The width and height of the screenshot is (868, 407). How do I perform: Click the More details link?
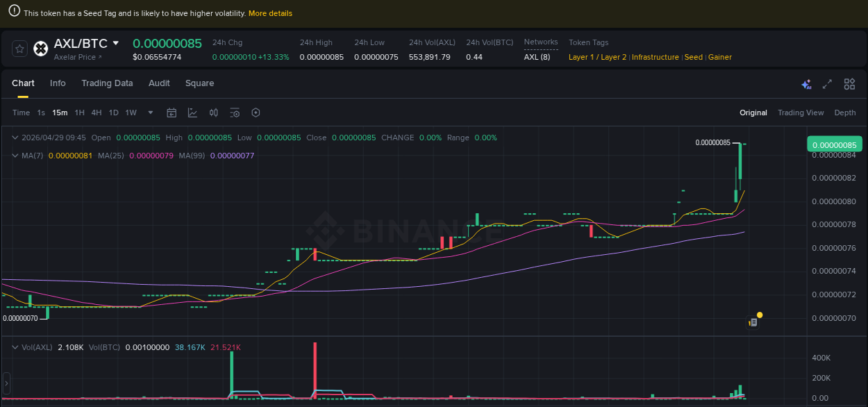[x=270, y=13]
